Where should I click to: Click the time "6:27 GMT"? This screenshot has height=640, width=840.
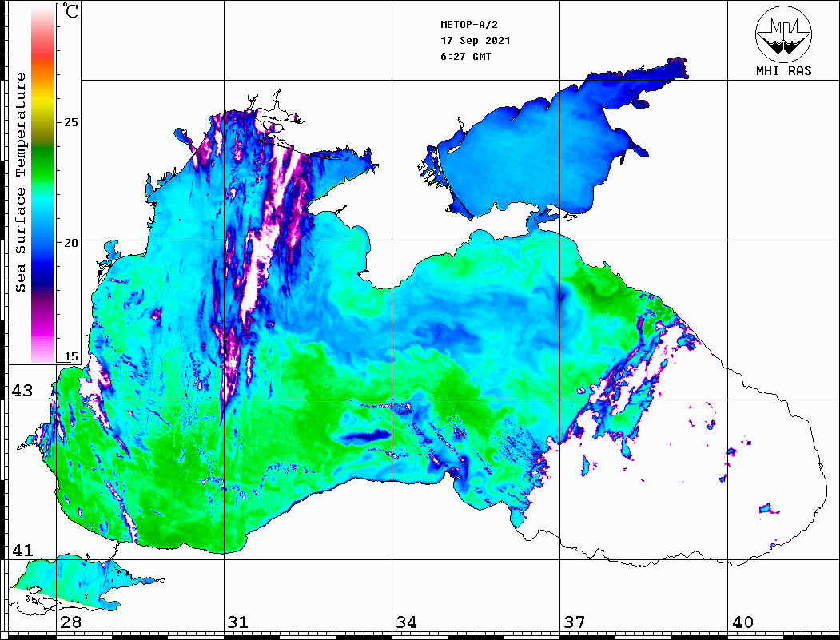pyautogui.click(x=465, y=56)
